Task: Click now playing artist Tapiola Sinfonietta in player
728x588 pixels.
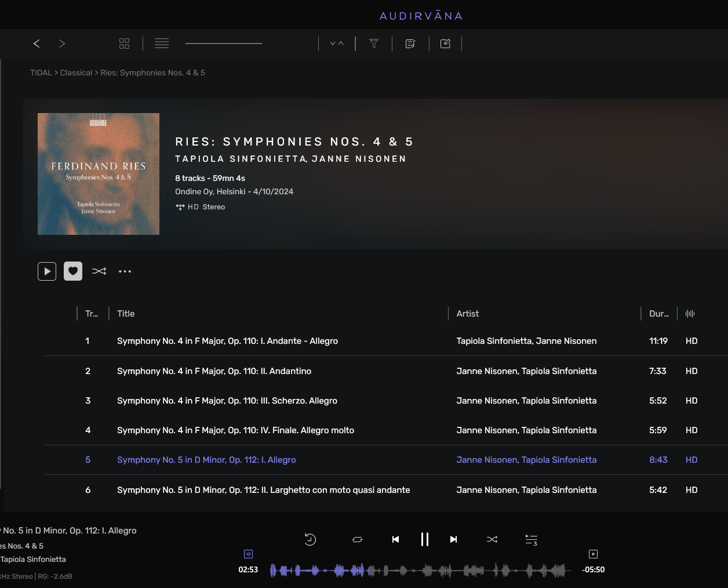Action: point(33,560)
